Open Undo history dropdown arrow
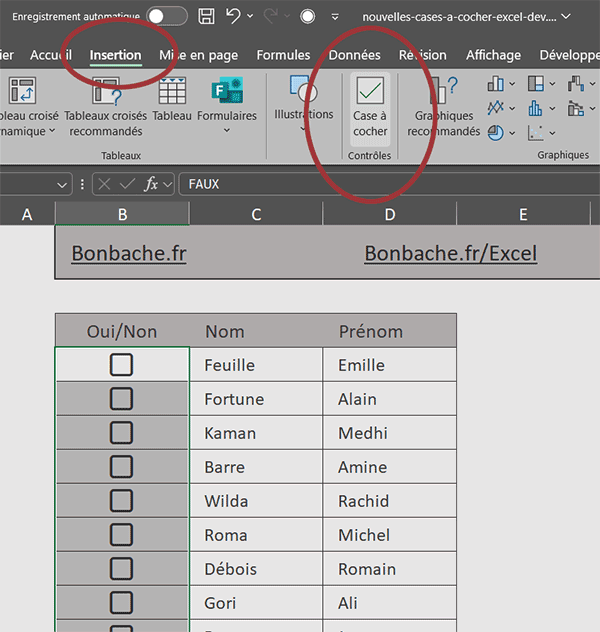The image size is (600, 632). 250,16
